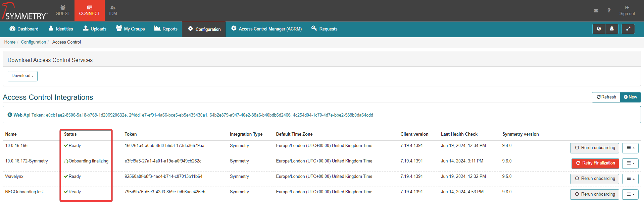Refresh the integrations list
This screenshot has height=203, width=644.
(606, 97)
